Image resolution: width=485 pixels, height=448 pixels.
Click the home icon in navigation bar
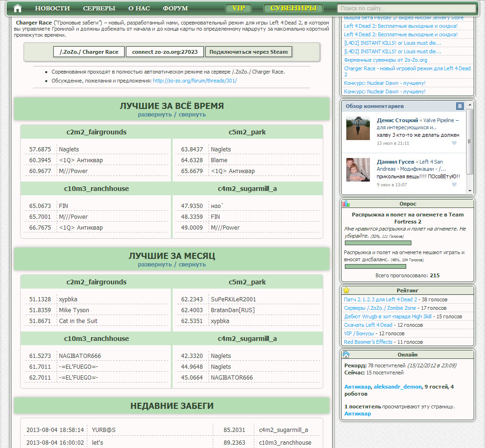(17, 8)
